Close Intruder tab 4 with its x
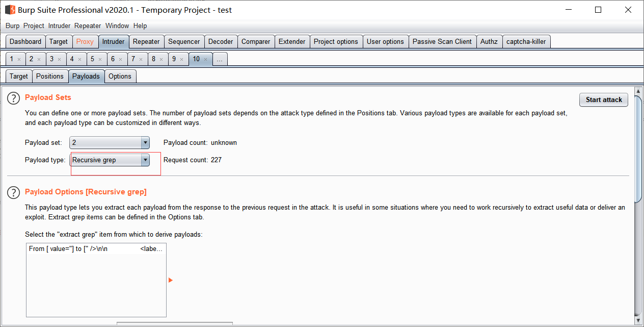644x327 pixels. coord(81,59)
